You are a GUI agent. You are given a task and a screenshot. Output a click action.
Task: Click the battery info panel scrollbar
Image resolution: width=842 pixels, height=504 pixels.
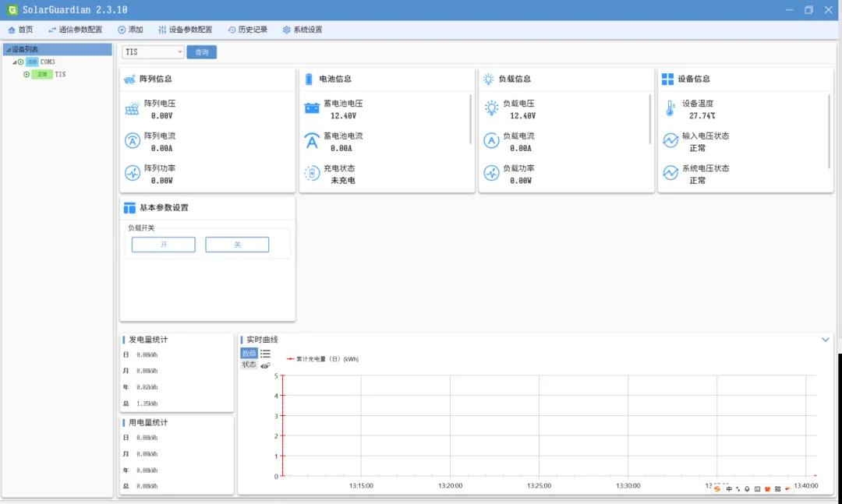[471, 119]
